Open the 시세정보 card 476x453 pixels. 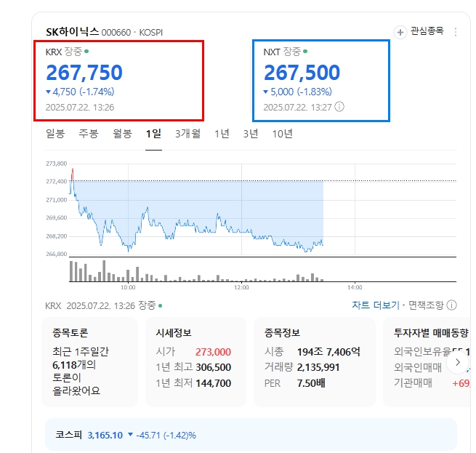pyautogui.click(x=195, y=362)
